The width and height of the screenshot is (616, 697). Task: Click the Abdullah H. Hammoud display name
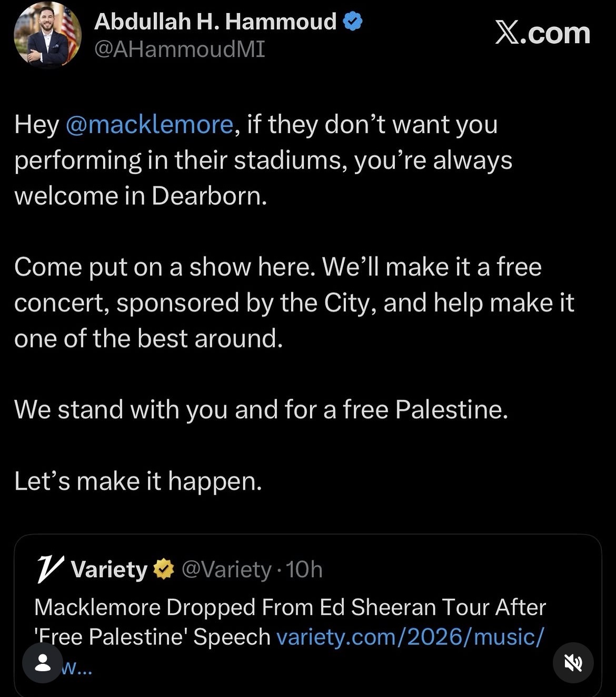click(x=215, y=22)
